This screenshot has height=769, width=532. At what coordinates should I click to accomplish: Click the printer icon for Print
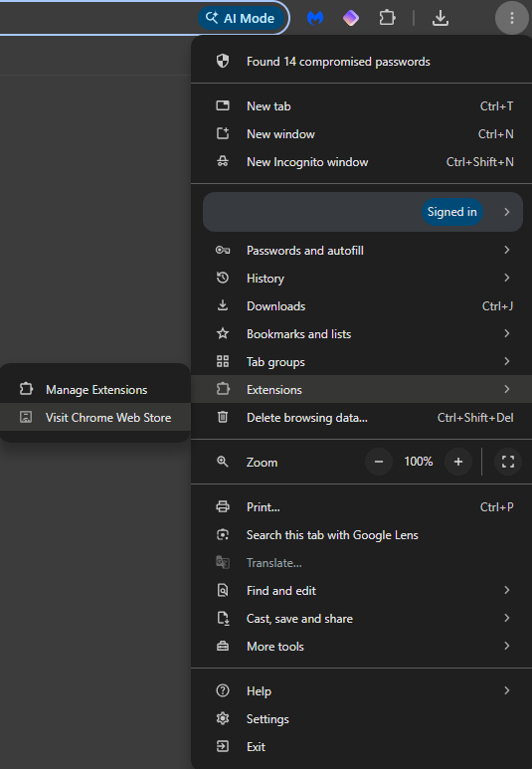pos(223,506)
